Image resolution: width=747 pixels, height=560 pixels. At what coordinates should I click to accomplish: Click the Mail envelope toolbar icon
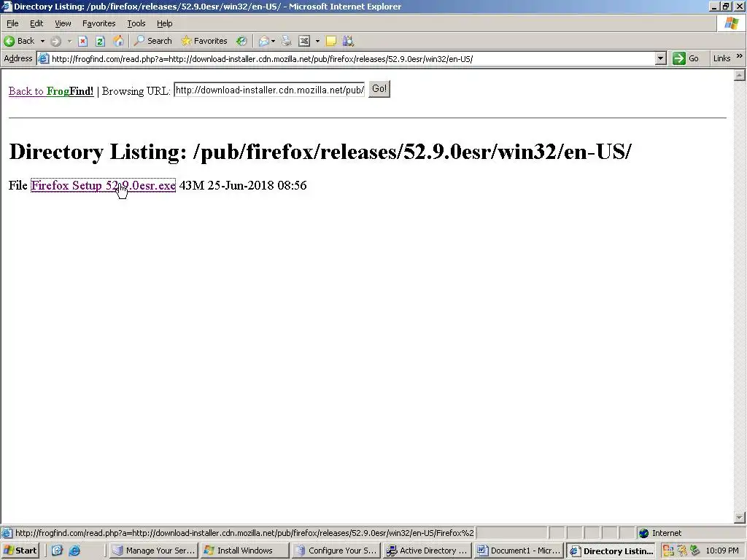pos(264,41)
